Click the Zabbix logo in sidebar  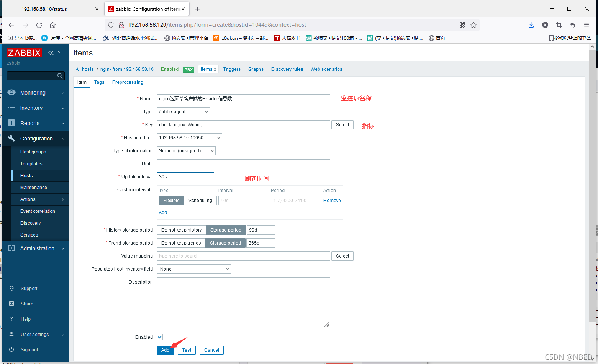point(24,53)
